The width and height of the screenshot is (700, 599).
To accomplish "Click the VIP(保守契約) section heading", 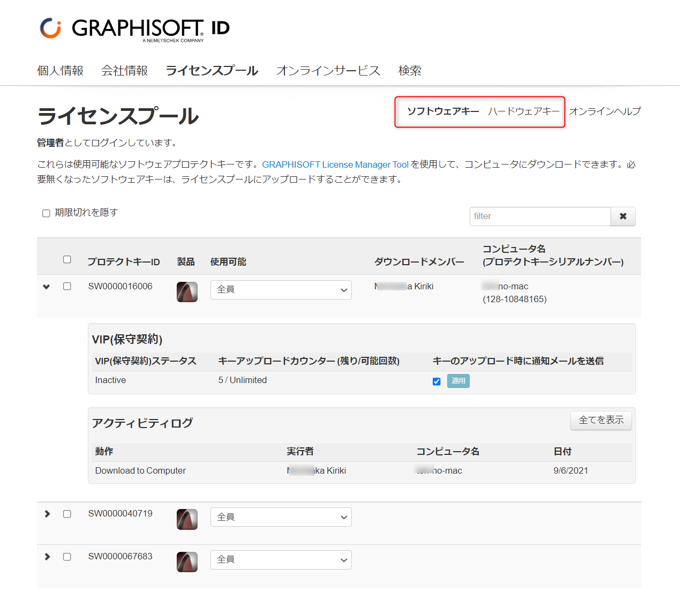I will click(x=127, y=340).
